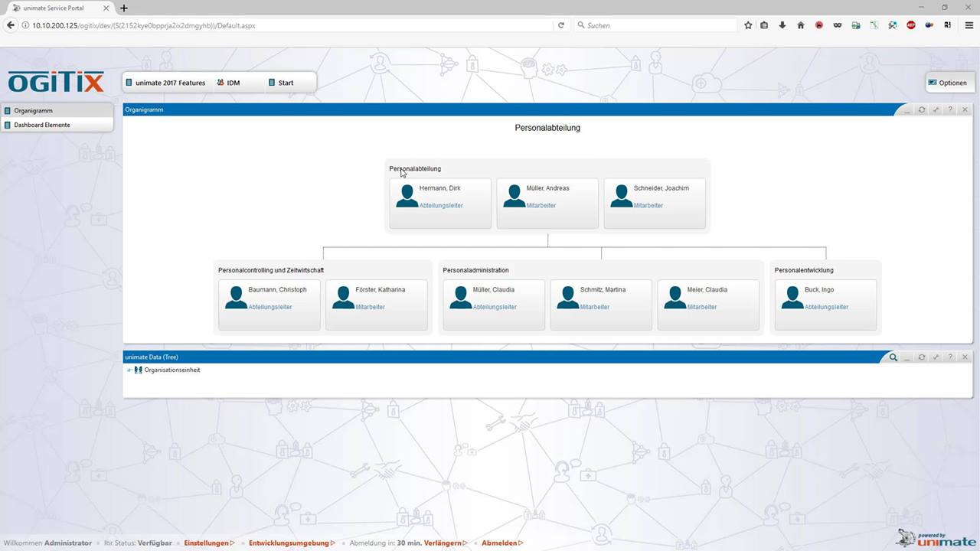Expand the Organisationseinheit tree node

(129, 370)
